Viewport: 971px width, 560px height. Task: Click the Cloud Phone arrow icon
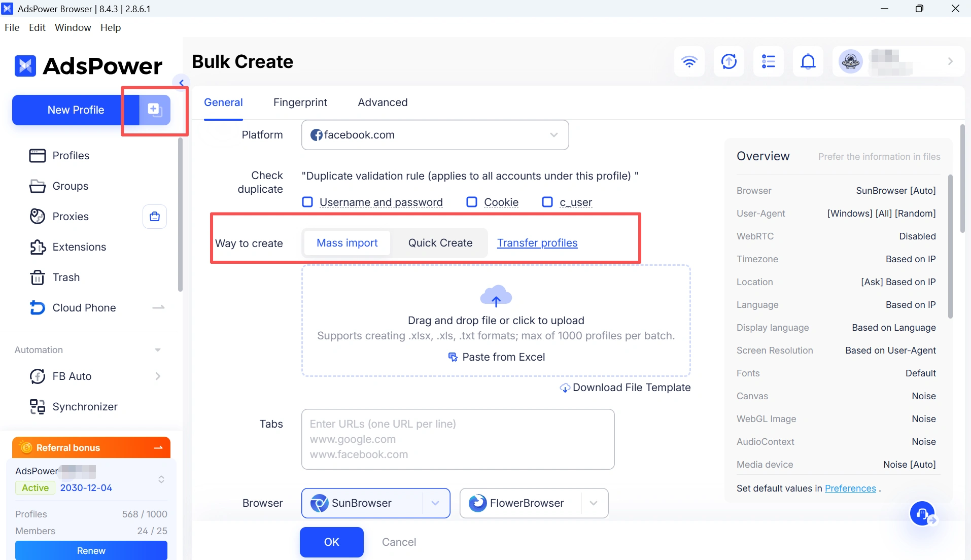click(x=158, y=307)
